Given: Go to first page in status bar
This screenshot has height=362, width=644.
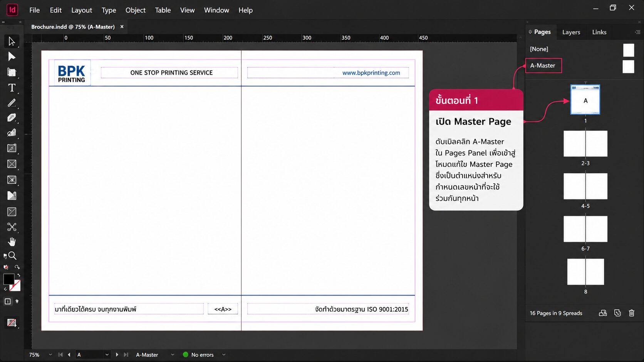Looking at the screenshot, I should (x=60, y=355).
